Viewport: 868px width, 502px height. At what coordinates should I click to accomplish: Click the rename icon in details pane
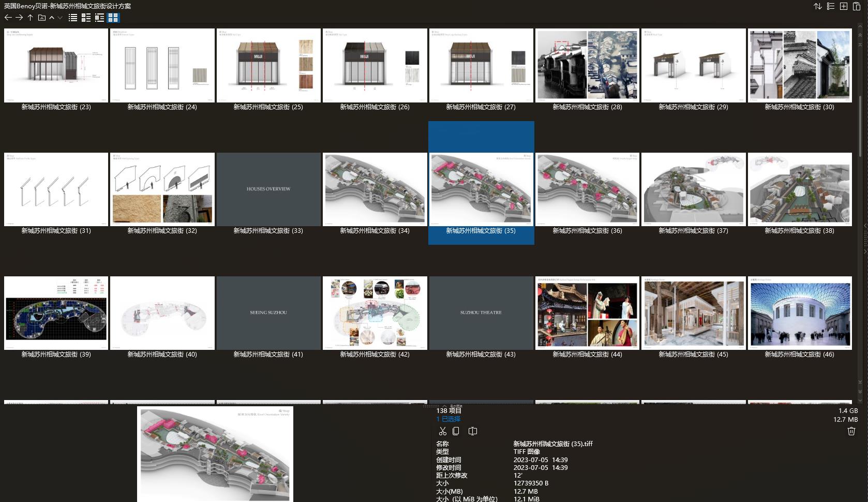click(x=472, y=431)
